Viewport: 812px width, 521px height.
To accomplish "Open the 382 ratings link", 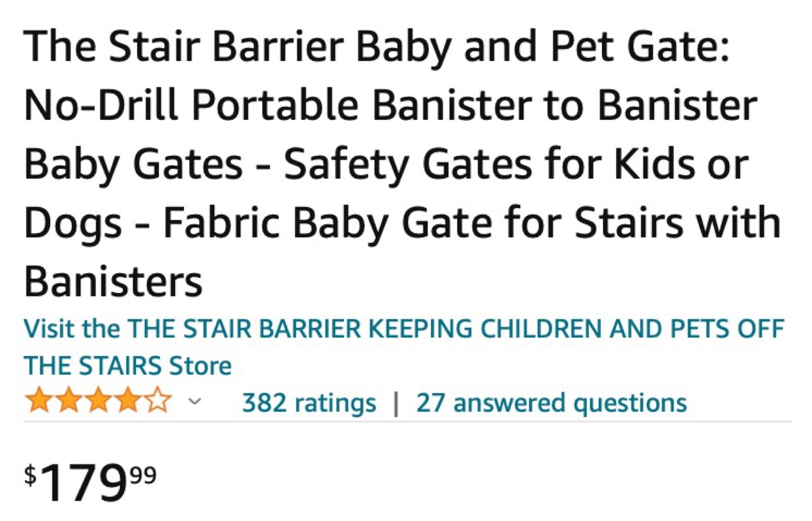I will [x=309, y=403].
